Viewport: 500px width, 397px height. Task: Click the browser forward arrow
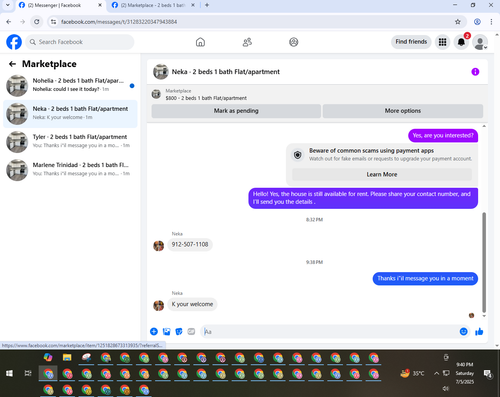[23, 22]
